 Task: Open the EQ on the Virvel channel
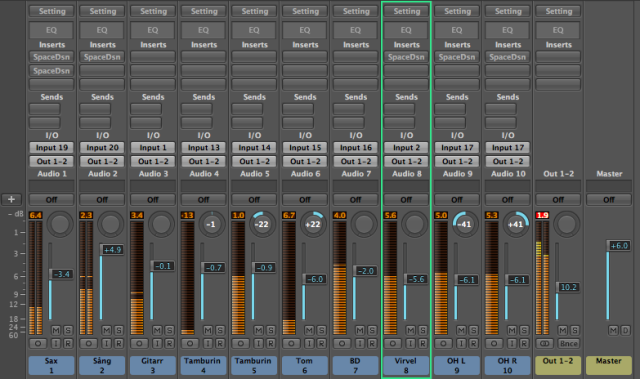click(x=406, y=30)
